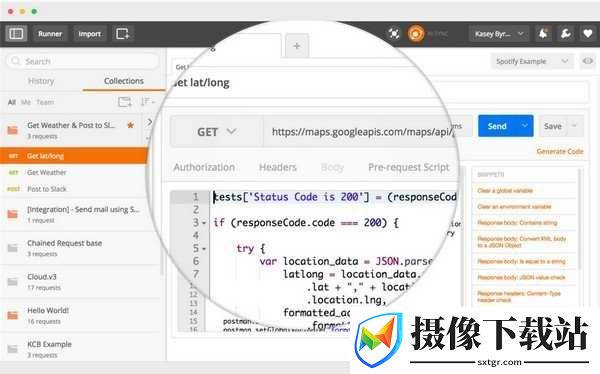Viewport: 600px width, 374px height.
Task: Switch to the History tab
Action: [x=41, y=81]
